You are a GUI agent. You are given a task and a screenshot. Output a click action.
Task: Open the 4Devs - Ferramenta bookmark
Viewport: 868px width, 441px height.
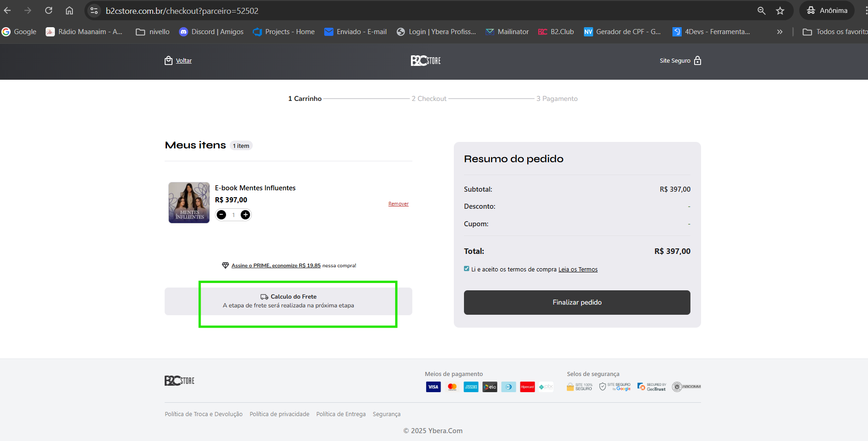click(711, 32)
